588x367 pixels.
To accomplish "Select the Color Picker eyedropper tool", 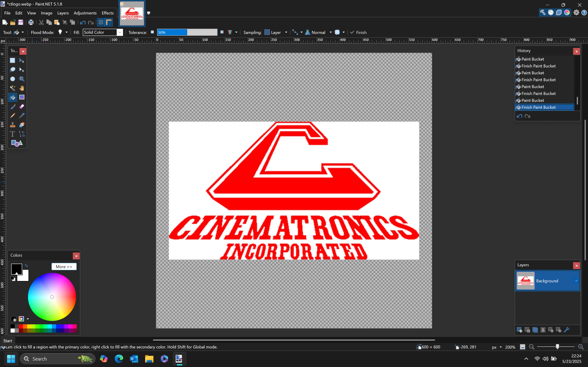I will pos(22,116).
